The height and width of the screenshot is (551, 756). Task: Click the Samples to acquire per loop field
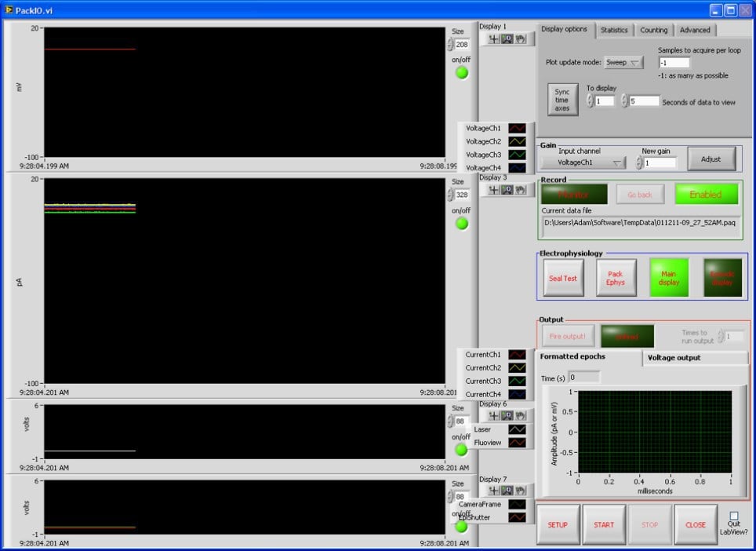pos(674,62)
